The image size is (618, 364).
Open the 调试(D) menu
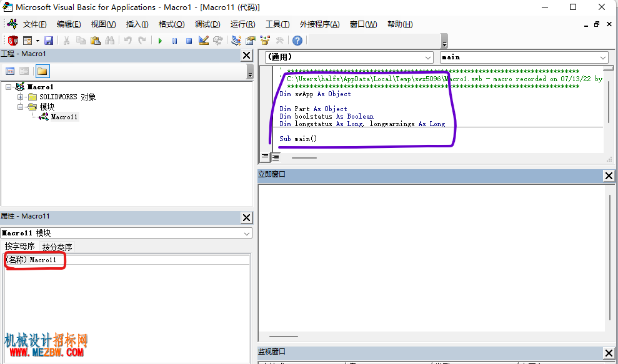tap(207, 24)
